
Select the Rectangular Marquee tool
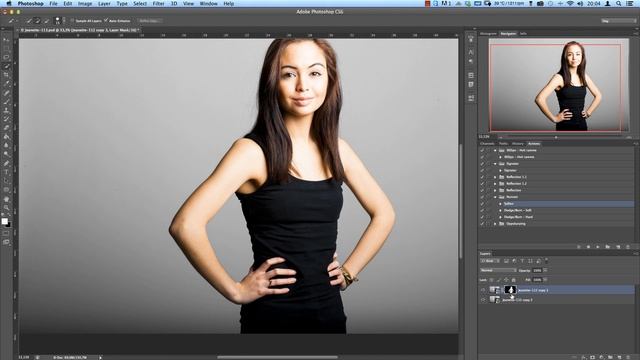6,49
